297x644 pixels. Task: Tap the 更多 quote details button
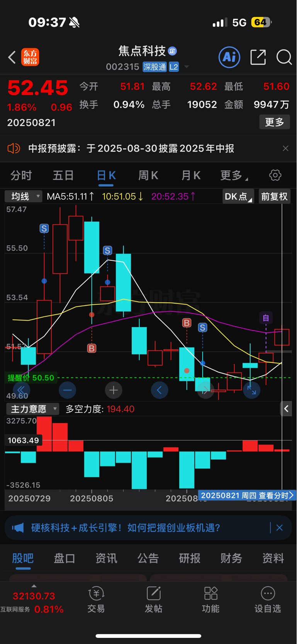[275, 122]
